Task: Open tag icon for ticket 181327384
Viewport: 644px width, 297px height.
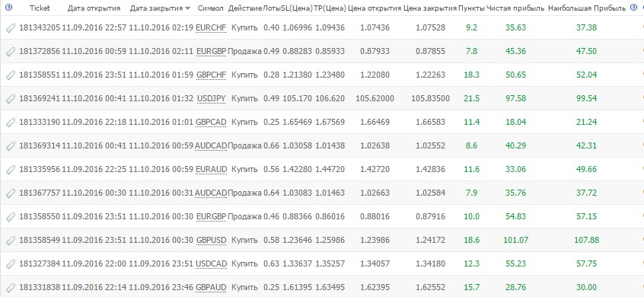Action: (11, 263)
